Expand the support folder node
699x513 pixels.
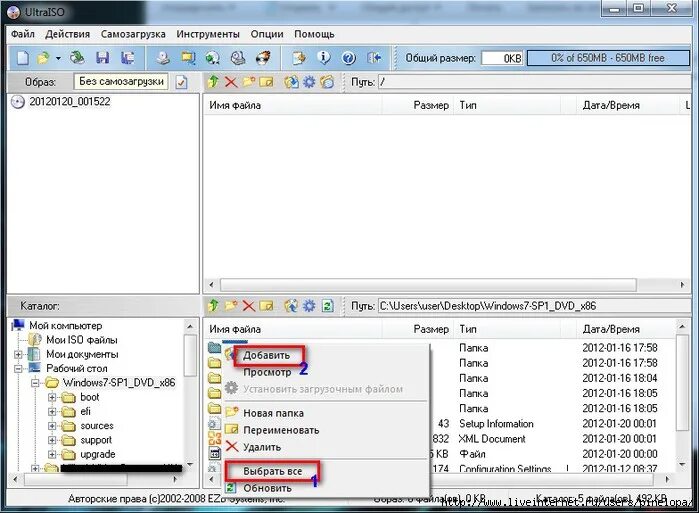click(52, 440)
